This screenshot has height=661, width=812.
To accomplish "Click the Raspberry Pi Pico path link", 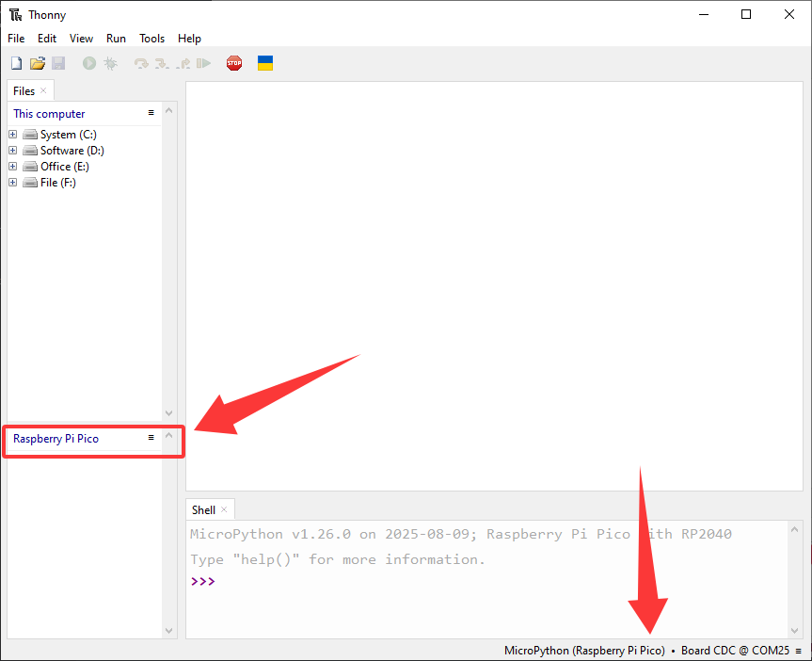I will (x=56, y=439).
